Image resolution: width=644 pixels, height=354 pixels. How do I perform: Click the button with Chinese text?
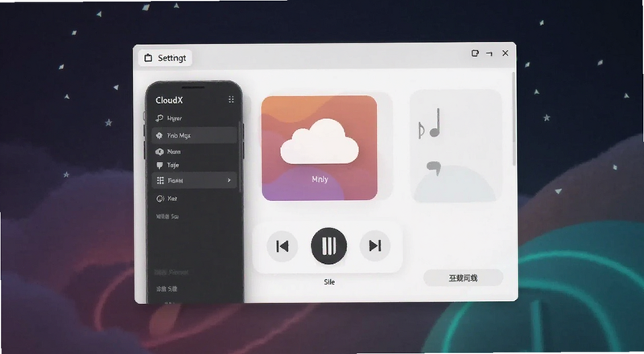pyautogui.click(x=463, y=278)
